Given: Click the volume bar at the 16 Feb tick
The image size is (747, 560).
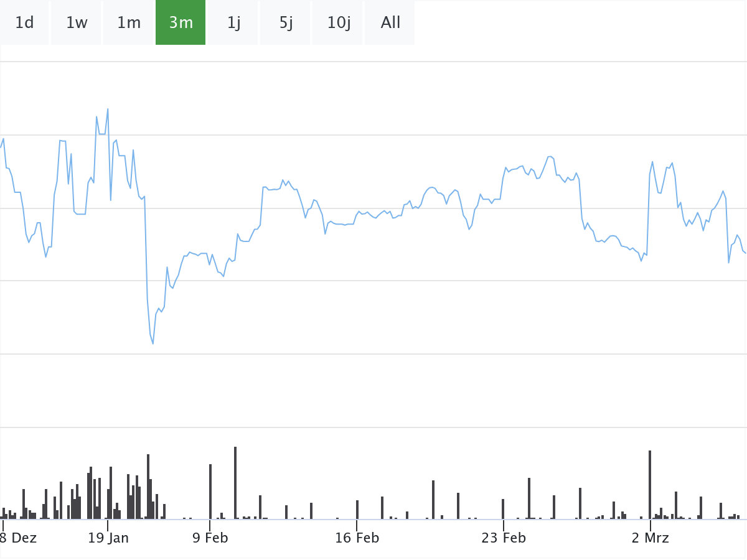Looking at the screenshot, I should 357,510.
